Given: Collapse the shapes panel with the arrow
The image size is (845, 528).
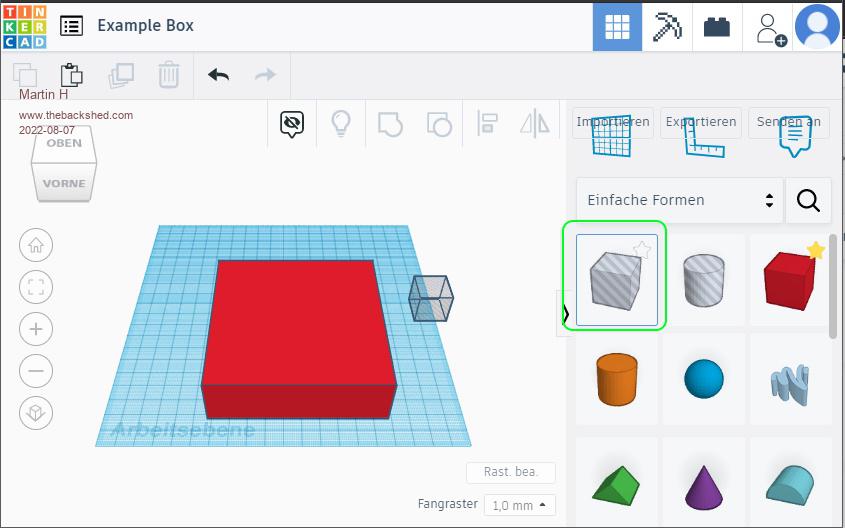Looking at the screenshot, I should (565, 313).
